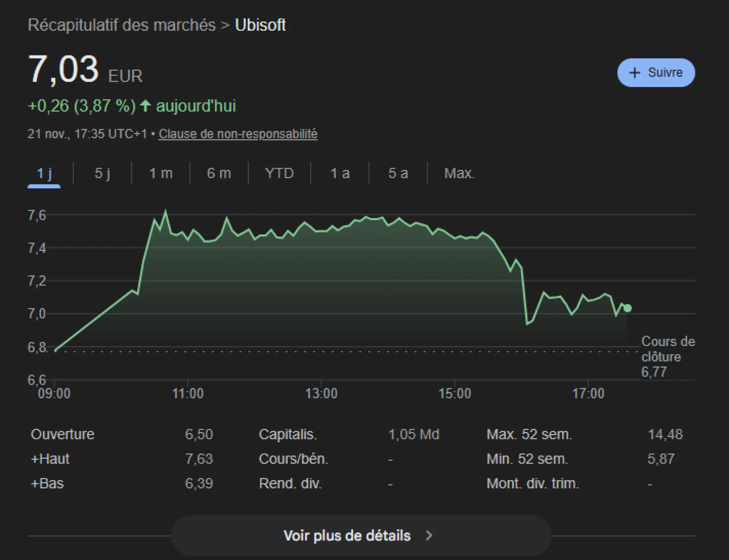Click the green upward arrow next to the percentage
Image resolution: width=729 pixels, height=560 pixels.
pyautogui.click(x=145, y=106)
